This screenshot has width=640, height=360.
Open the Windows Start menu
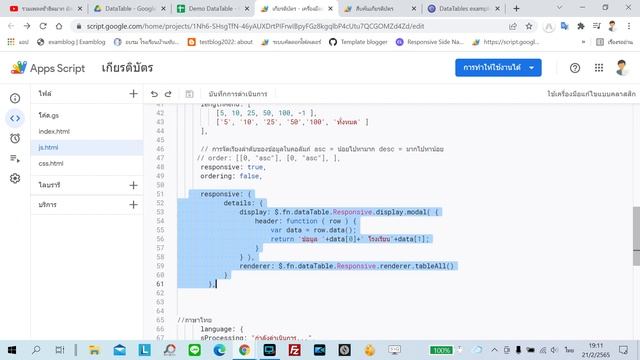12,350
